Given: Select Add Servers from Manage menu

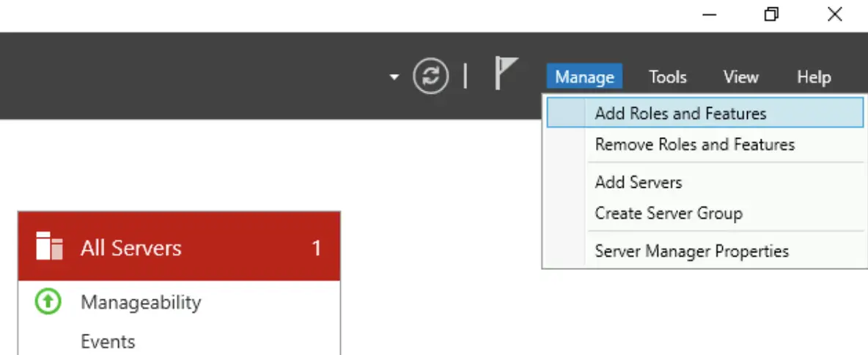Looking at the screenshot, I should (639, 183).
